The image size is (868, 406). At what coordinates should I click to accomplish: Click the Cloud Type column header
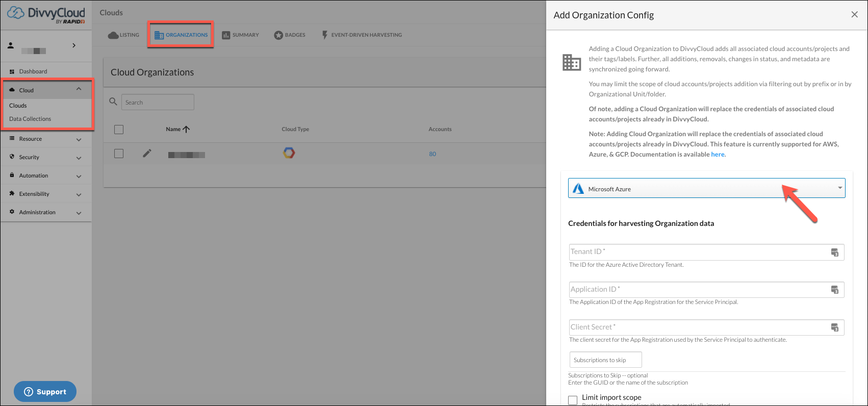295,129
